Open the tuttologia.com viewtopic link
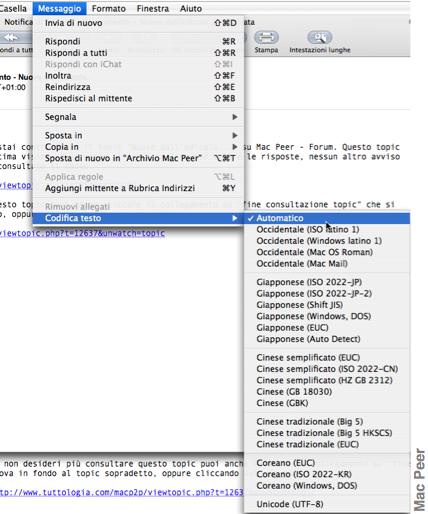The height and width of the screenshot is (514, 428). coord(121,492)
